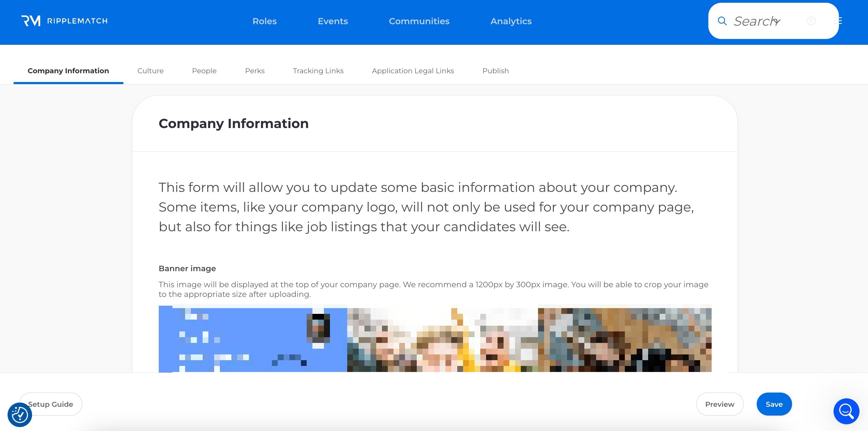This screenshot has height=431, width=868.
Task: Go to Events in the navigation bar
Action: [x=333, y=21]
